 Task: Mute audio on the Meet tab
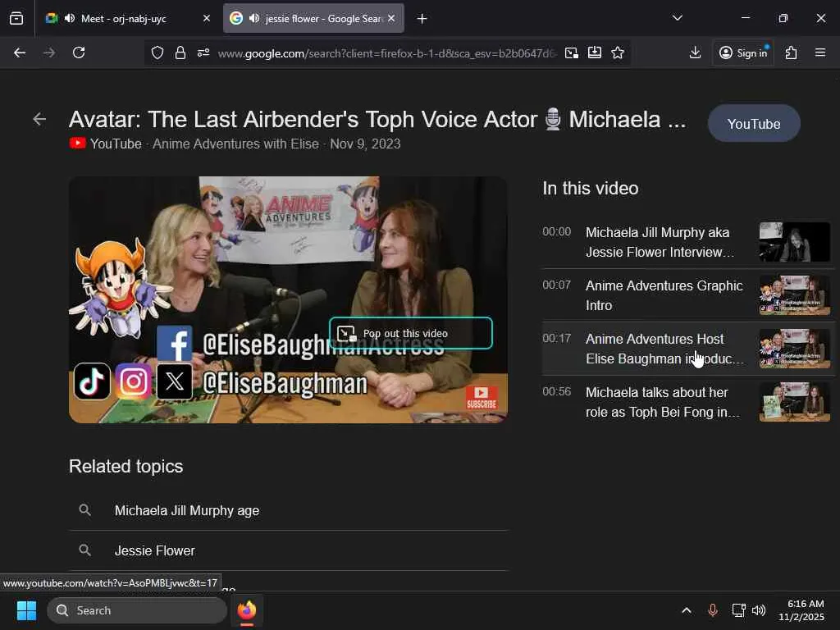point(70,18)
